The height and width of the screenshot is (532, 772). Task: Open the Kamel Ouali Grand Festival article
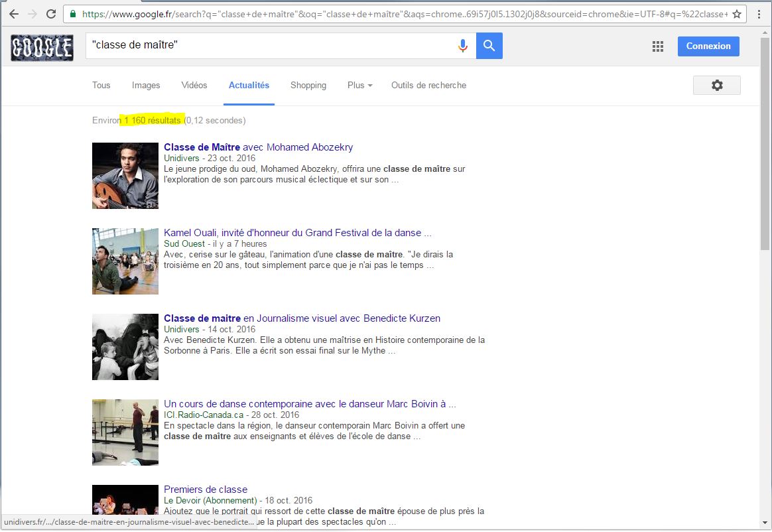(x=297, y=233)
